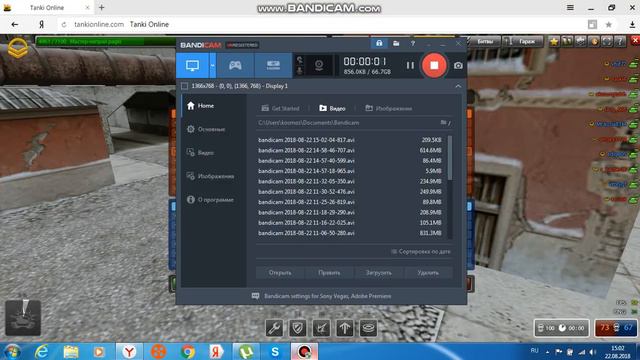This screenshot has height=360, width=640.
Task: Switch to Get Started tab
Action: pyautogui.click(x=280, y=108)
